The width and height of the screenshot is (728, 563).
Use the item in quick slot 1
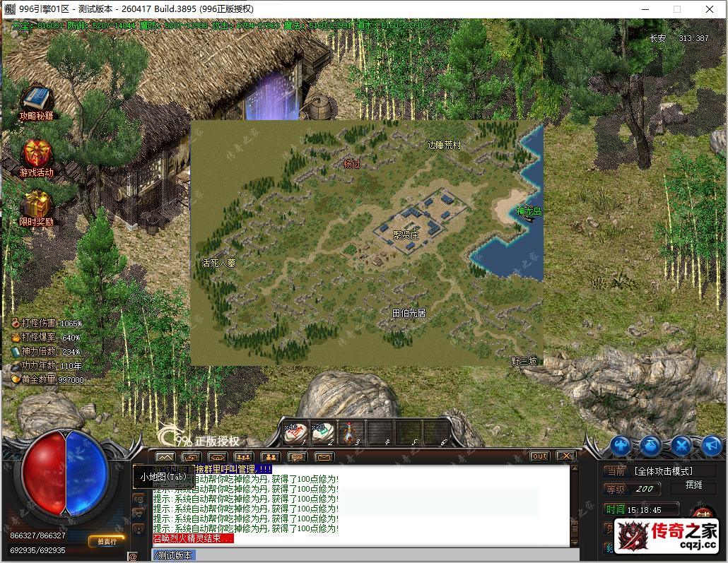(295, 434)
